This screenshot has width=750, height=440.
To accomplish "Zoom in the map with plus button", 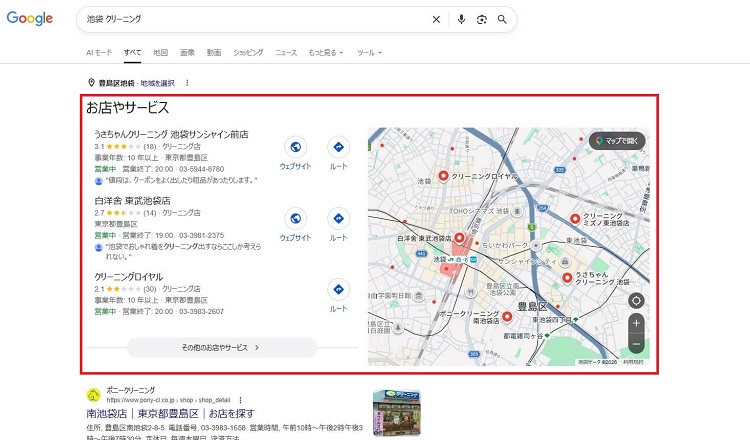I will point(636,323).
